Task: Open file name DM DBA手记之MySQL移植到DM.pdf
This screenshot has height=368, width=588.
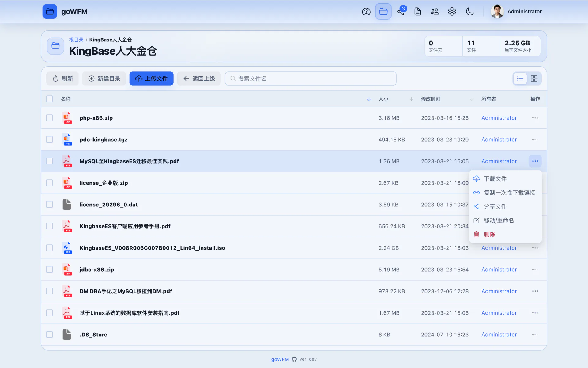Action: click(x=126, y=291)
